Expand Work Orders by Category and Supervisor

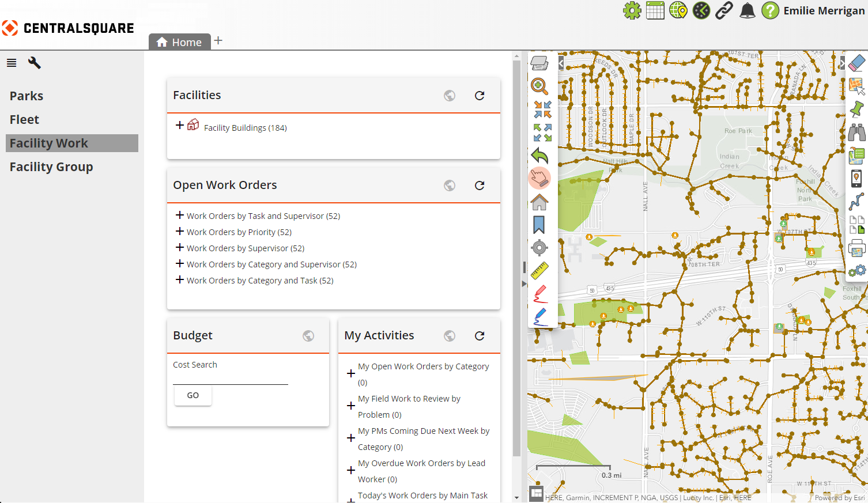tap(180, 263)
